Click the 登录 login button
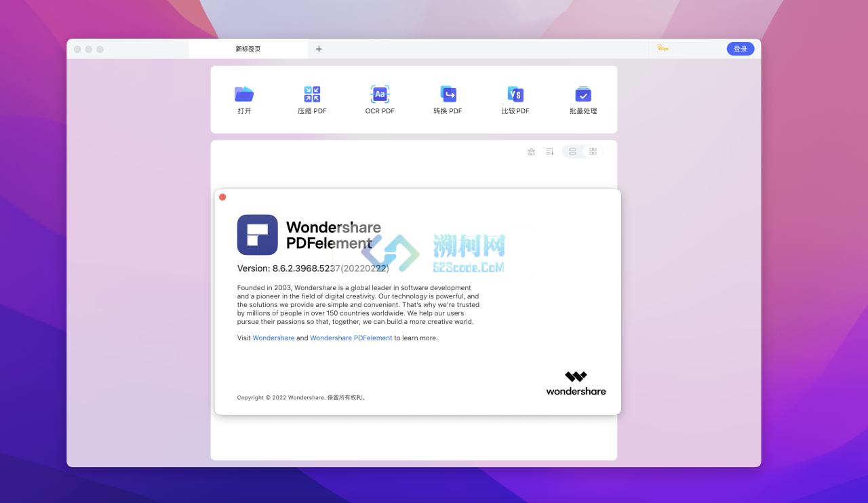 point(741,49)
